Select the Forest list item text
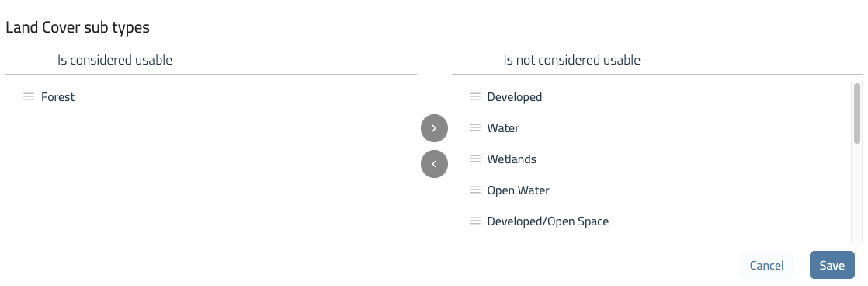Image resolution: width=868 pixels, height=286 pixels. (x=57, y=97)
